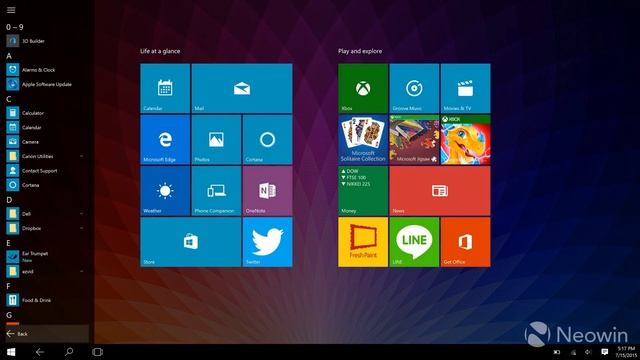Launch the Xbox tile
This screenshot has height=360, width=640.
(x=363, y=88)
